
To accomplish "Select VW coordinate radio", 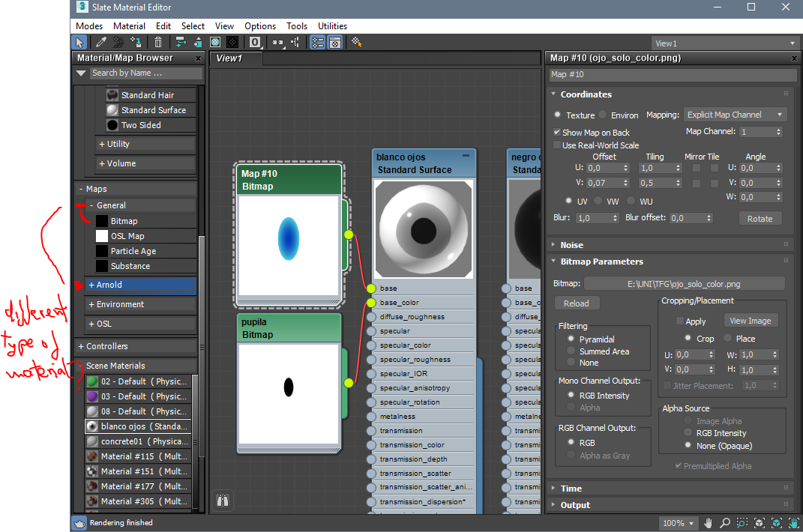I will pyautogui.click(x=598, y=201).
